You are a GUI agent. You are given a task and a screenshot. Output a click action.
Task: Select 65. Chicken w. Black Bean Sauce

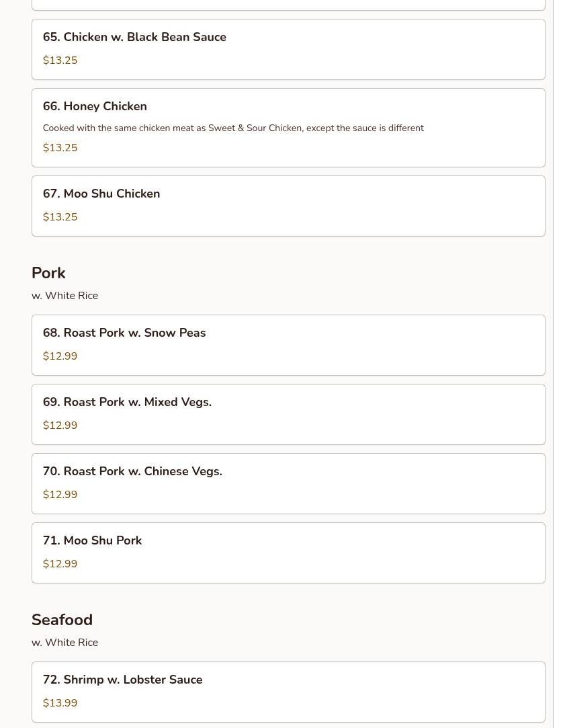[288, 49]
